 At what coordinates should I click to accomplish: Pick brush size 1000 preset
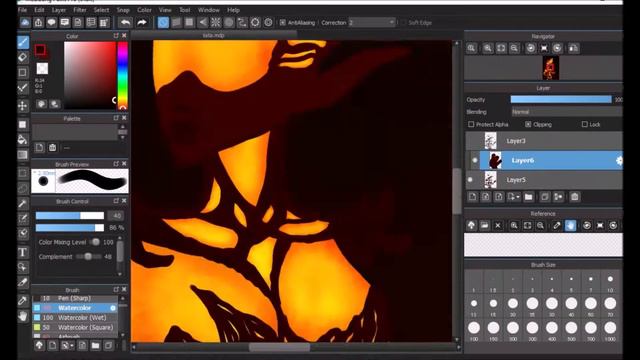click(610, 331)
